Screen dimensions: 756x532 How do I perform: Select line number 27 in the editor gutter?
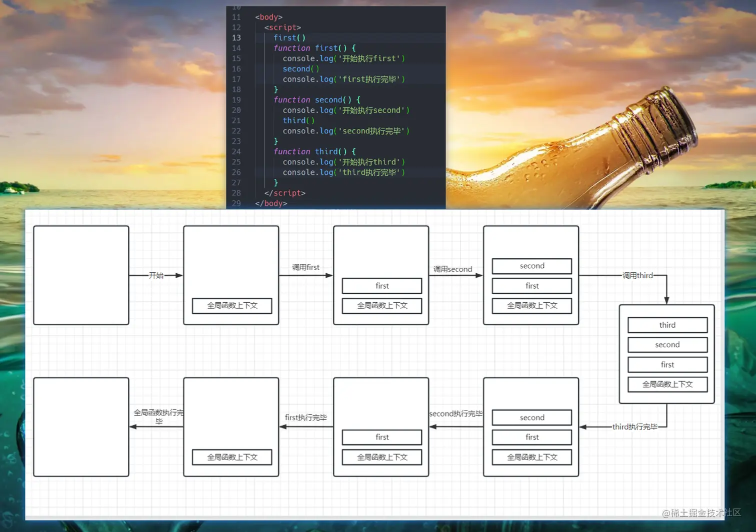[x=236, y=183]
